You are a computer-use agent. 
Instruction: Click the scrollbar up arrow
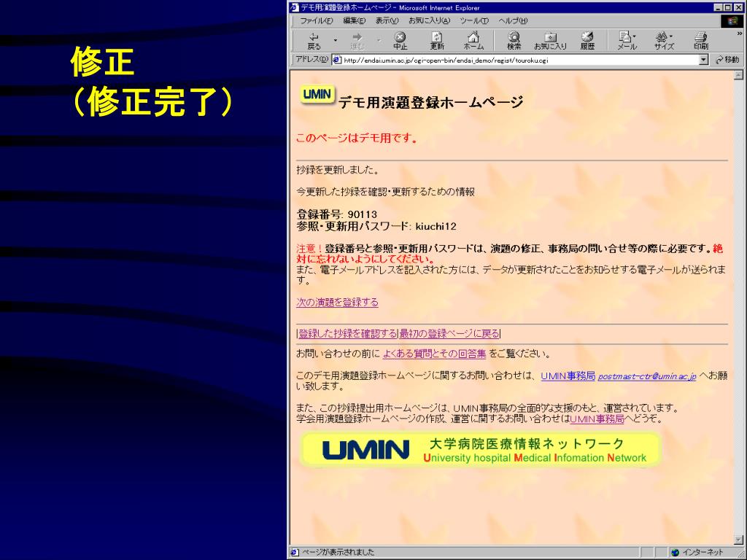pos(738,75)
